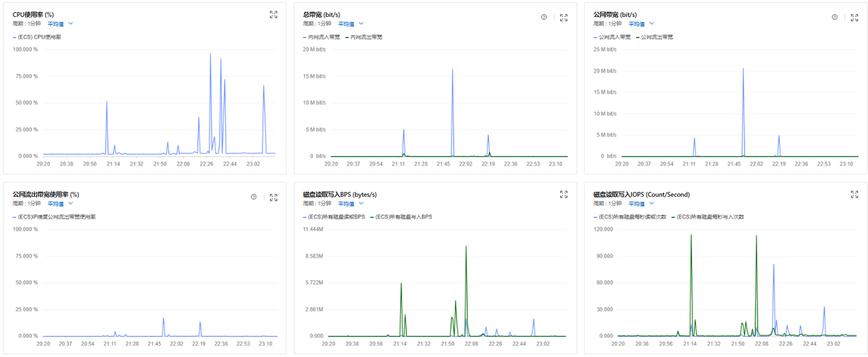Toggle 公网流出带宽 legend series
This screenshot has width=868, height=357.
click(654, 37)
